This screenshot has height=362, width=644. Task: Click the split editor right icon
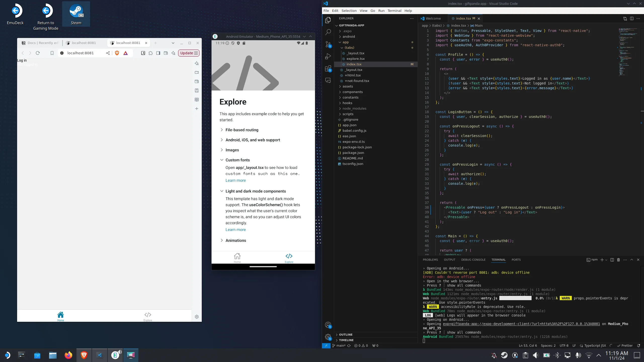(x=632, y=18)
